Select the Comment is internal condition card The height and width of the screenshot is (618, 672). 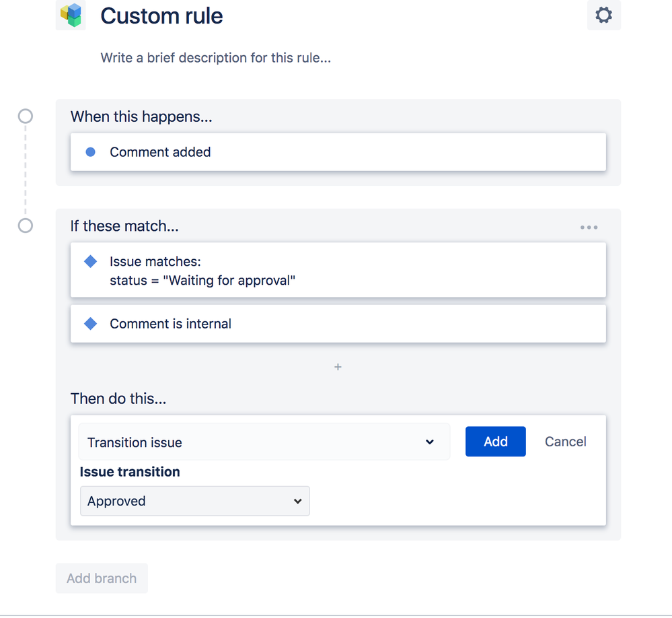coord(338,324)
